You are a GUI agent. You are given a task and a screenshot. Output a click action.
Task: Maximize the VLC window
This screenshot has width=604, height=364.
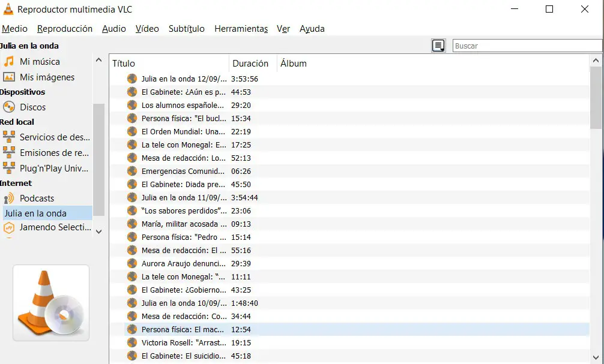point(549,9)
